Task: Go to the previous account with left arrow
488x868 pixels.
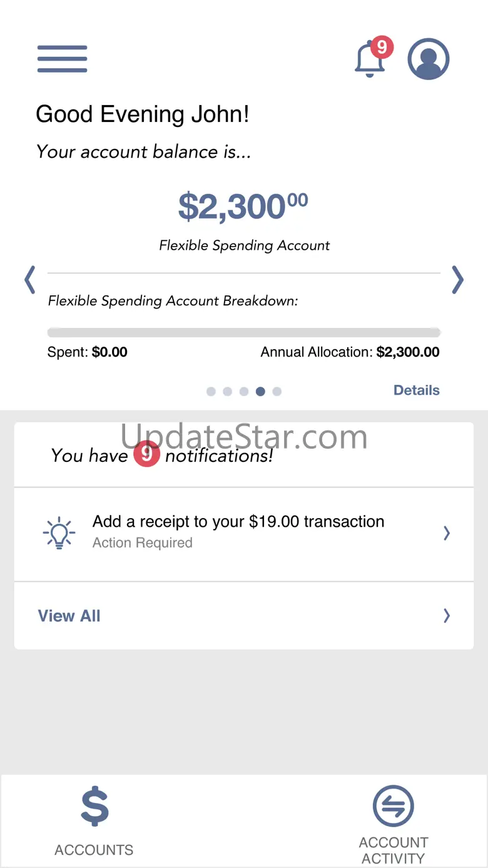Action: 30,280
